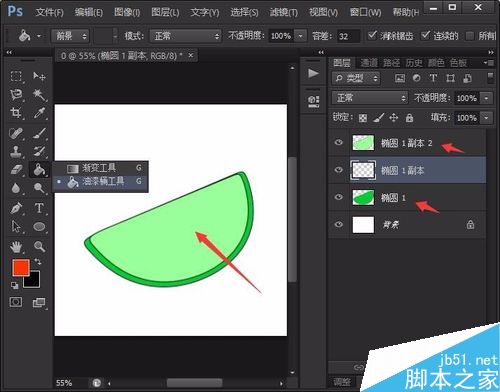Image resolution: width=500 pixels, height=392 pixels.
Task: Select the Path Selection tool
Action: coord(16,227)
